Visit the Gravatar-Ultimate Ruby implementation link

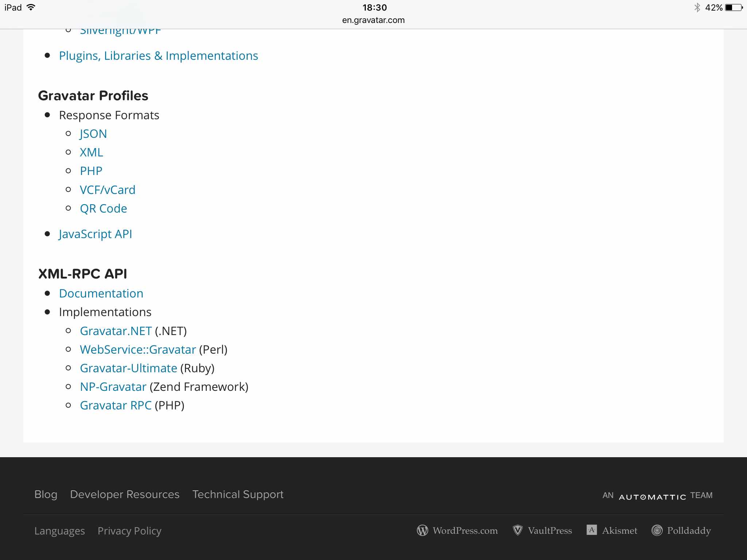128,368
